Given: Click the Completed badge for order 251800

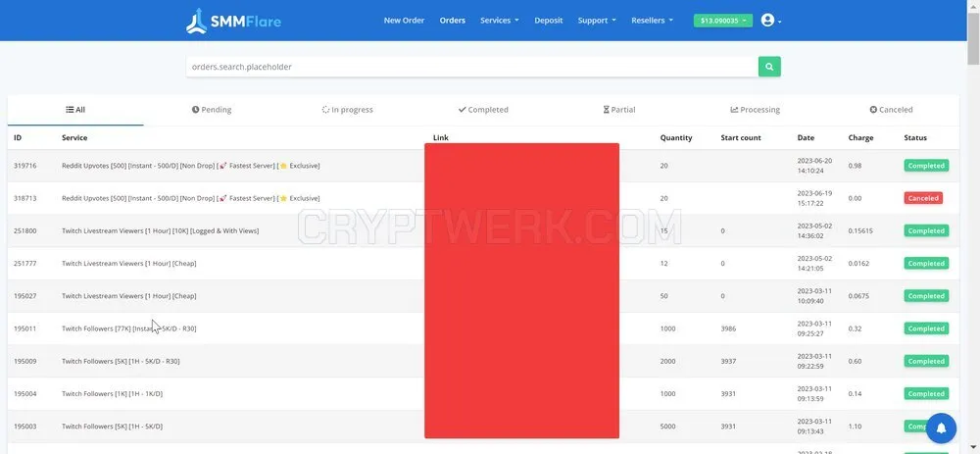Looking at the screenshot, I should pyautogui.click(x=926, y=230).
